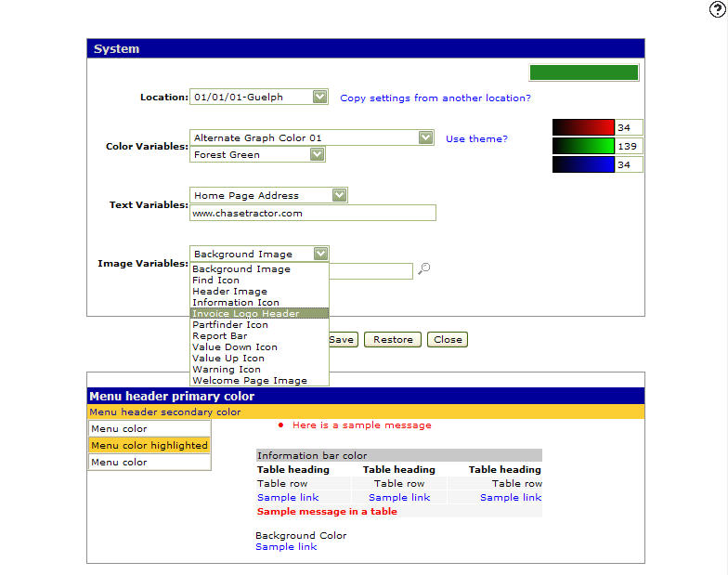Viewport: 728px width, 575px height.
Task: Click the Menu color highlighted item
Action: pyautogui.click(x=149, y=446)
